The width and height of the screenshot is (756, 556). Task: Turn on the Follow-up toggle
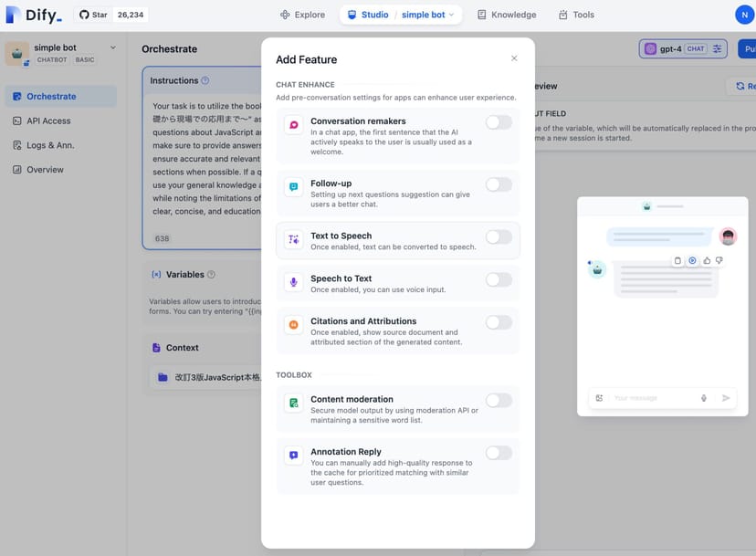[499, 184]
